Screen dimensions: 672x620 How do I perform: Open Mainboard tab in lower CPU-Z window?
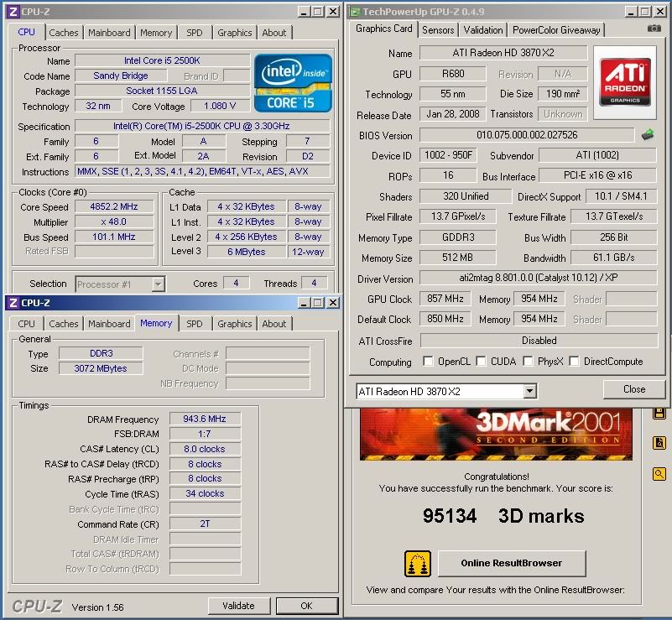[x=109, y=324]
